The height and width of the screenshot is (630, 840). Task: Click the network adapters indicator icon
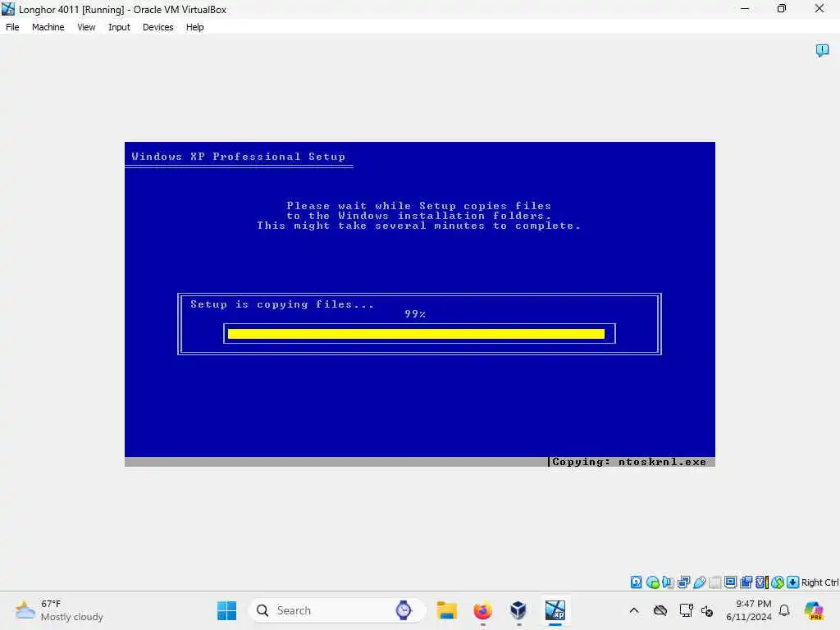click(683, 582)
